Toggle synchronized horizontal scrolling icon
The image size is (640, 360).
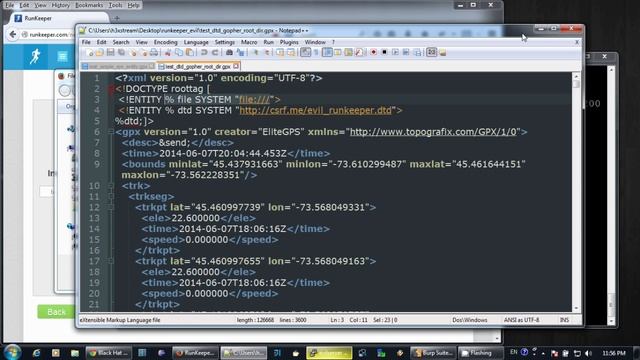point(291,53)
